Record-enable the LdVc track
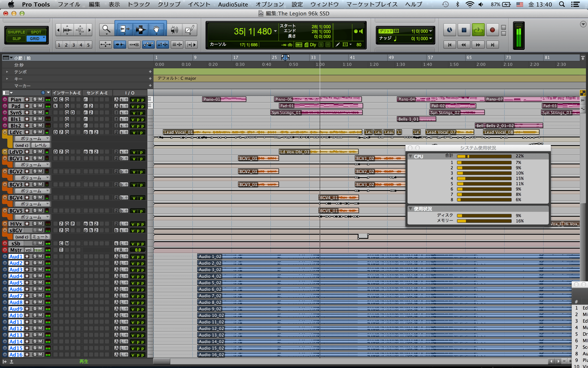This screenshot has width=588, height=368. click(x=27, y=132)
